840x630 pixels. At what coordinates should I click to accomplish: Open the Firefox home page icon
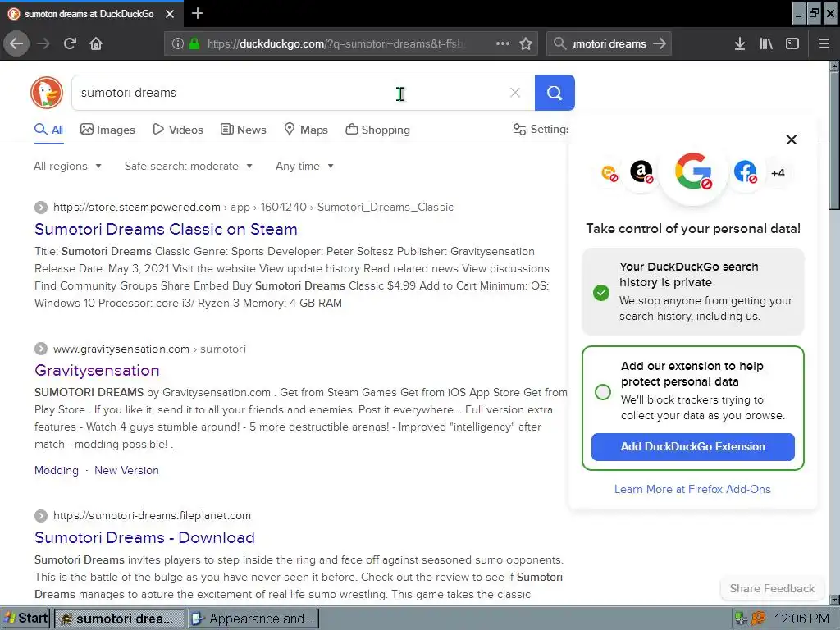tap(96, 43)
